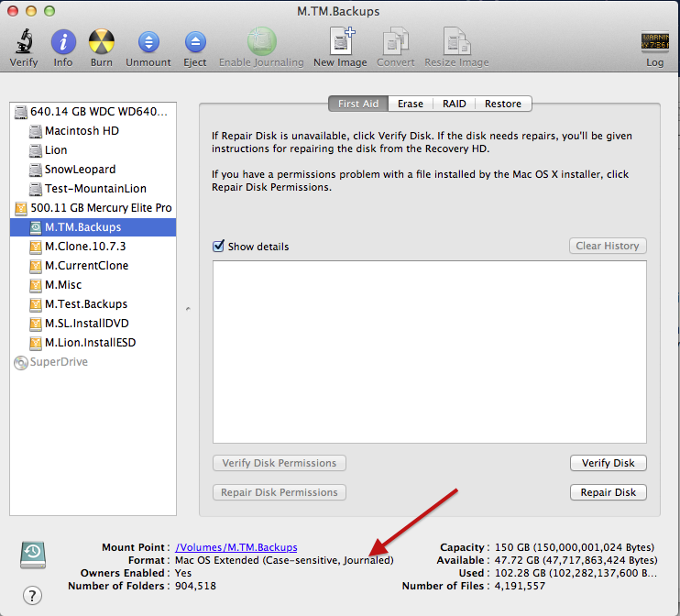680x616 pixels.
Task: Switch to the RAID tab
Action: [454, 104]
